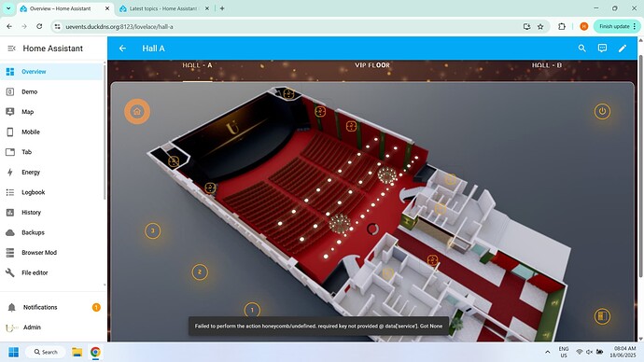Screen dimensions: 644x362
Task: Click the orange home button on floorplan
Action: (137, 111)
